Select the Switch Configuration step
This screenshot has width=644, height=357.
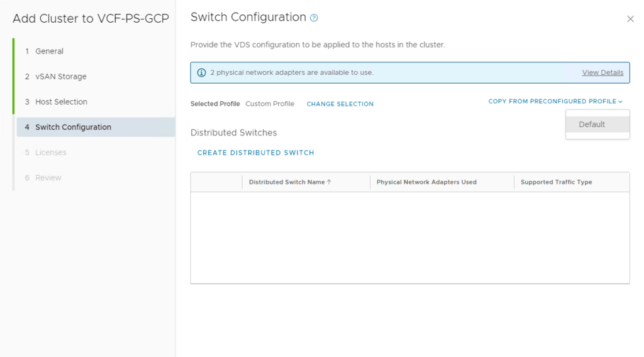click(73, 127)
